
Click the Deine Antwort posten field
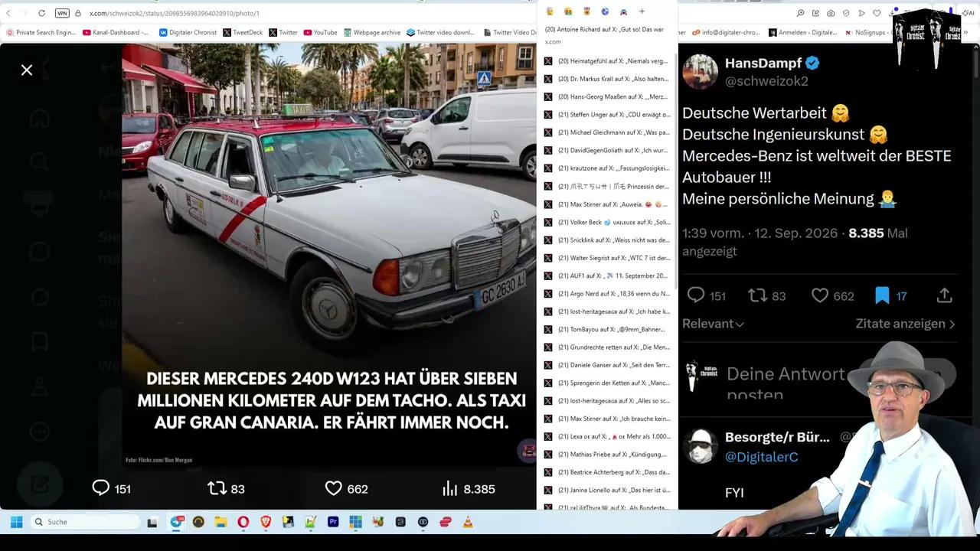tap(785, 383)
